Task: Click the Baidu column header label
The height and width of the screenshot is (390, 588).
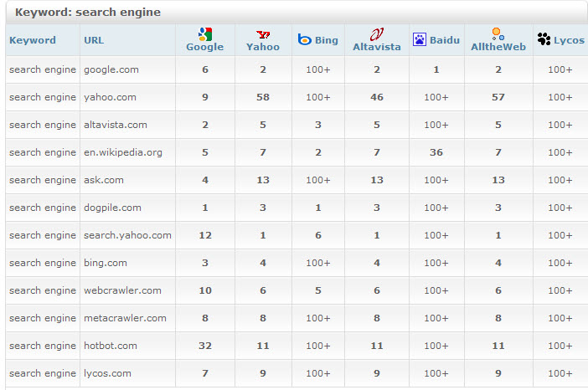Action: click(x=445, y=40)
